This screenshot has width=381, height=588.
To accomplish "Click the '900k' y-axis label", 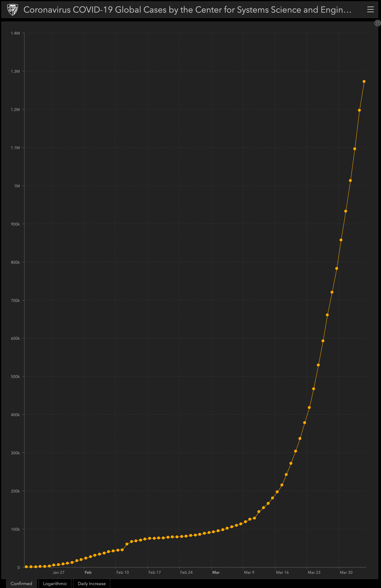I will 15,224.
